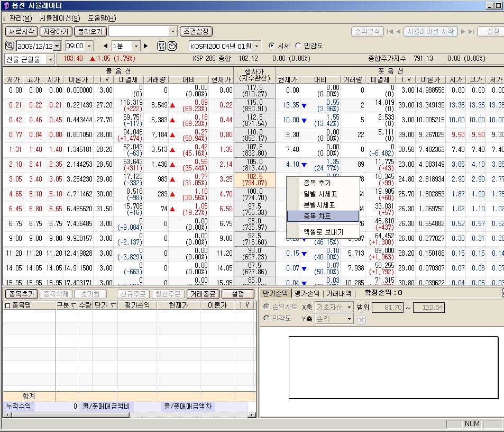The image size is (504, 432).
Task: Click the 09:00 time field
Action: tap(75, 47)
